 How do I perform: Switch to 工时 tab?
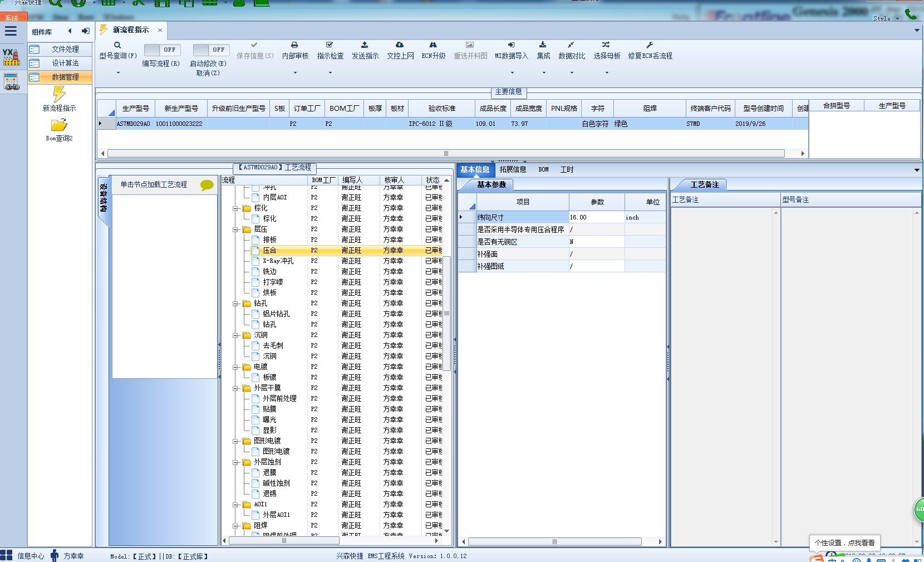[567, 170]
